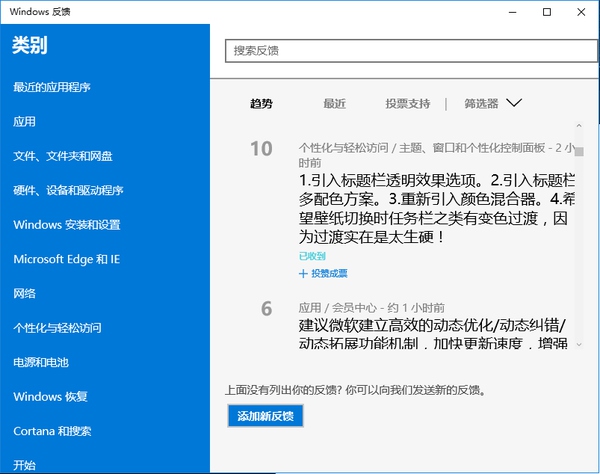This screenshot has width=600, height=474.
Task: Select 电源和电池 category
Action: pyautogui.click(x=40, y=362)
